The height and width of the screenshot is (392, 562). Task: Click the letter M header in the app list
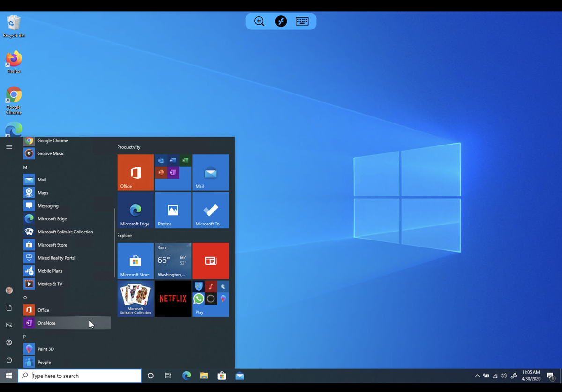coord(25,167)
